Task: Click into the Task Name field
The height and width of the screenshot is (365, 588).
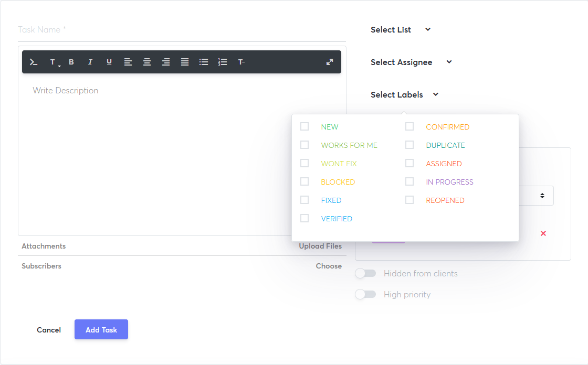Action: point(182,30)
